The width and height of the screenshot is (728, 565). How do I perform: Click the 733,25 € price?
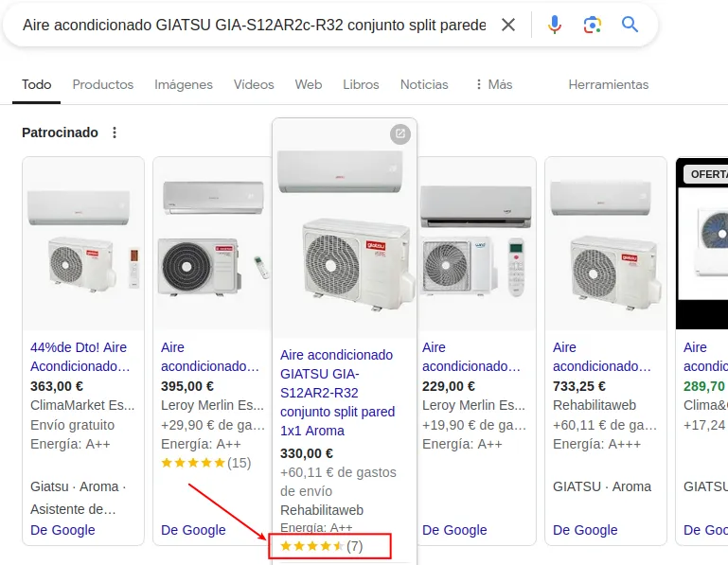579,386
